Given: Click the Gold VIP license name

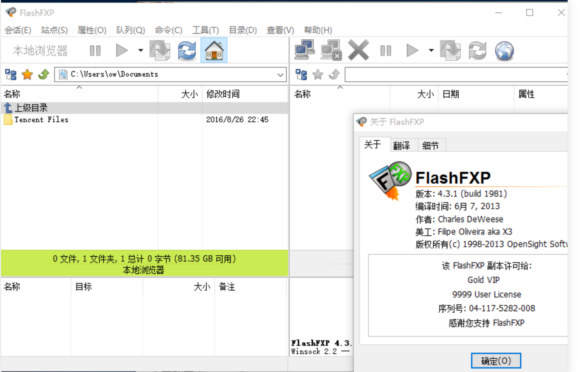Looking at the screenshot, I should (x=483, y=280).
